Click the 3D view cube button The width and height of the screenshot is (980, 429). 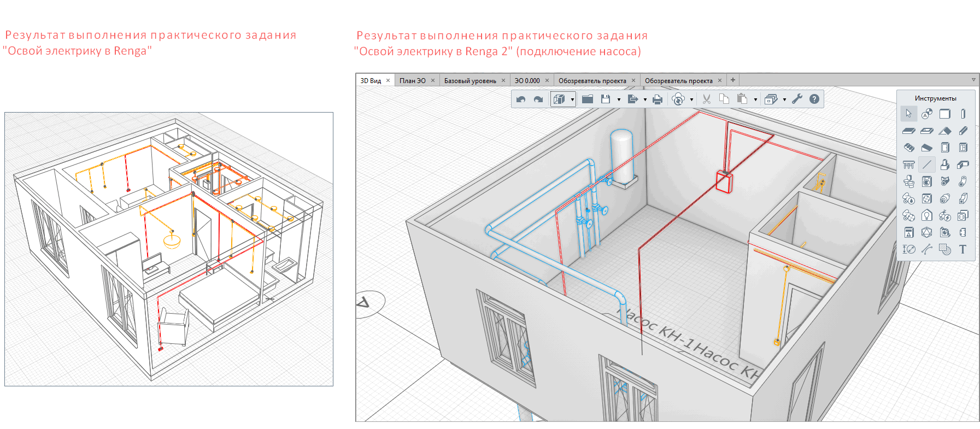tap(559, 99)
